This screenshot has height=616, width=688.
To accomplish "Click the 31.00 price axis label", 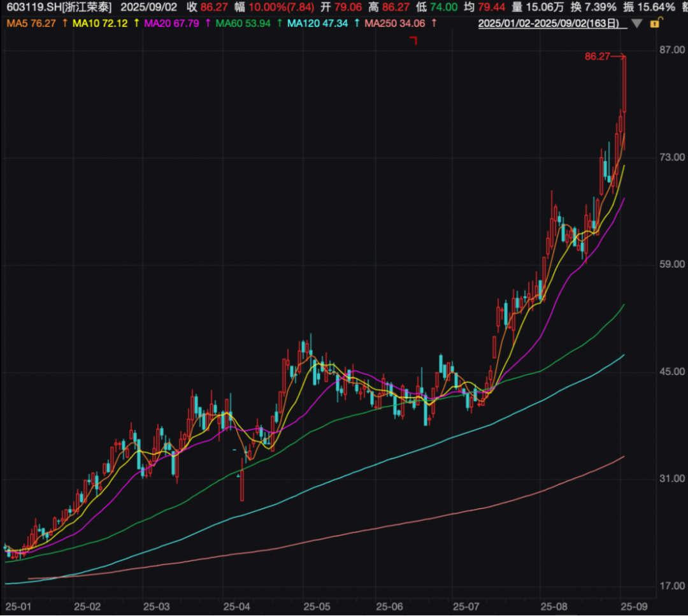I will (672, 478).
